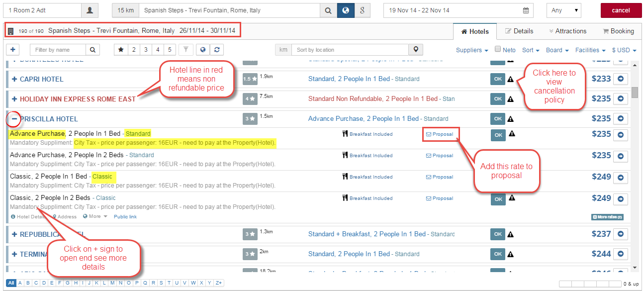The image size is (644, 291).
Task: Click the 15 km radius button
Action: (125, 10)
